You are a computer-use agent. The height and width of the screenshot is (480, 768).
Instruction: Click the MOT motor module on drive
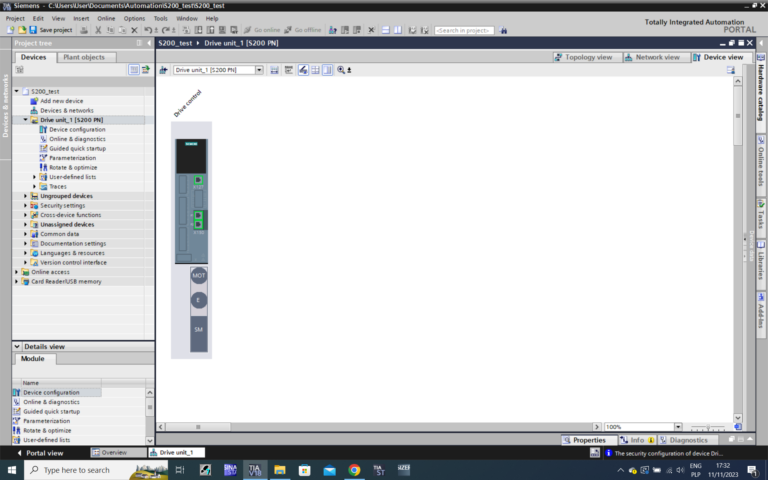pyautogui.click(x=198, y=275)
